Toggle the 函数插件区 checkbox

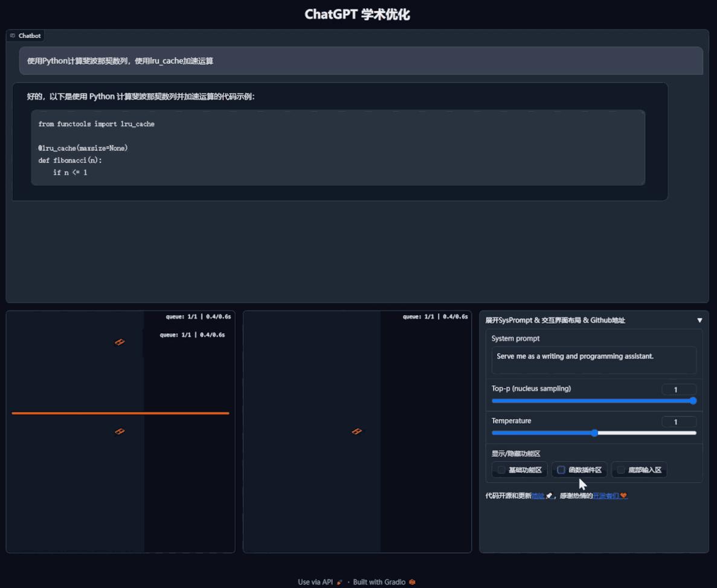click(561, 470)
